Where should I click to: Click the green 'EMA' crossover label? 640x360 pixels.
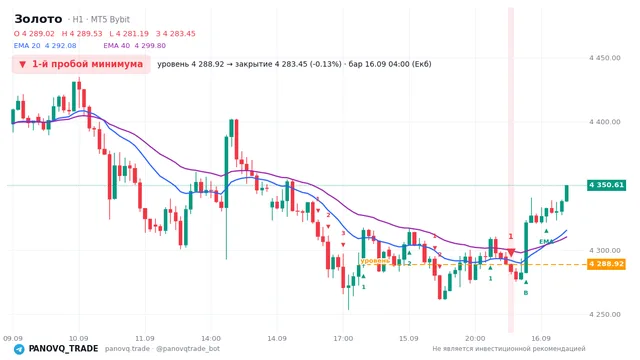[x=546, y=242]
